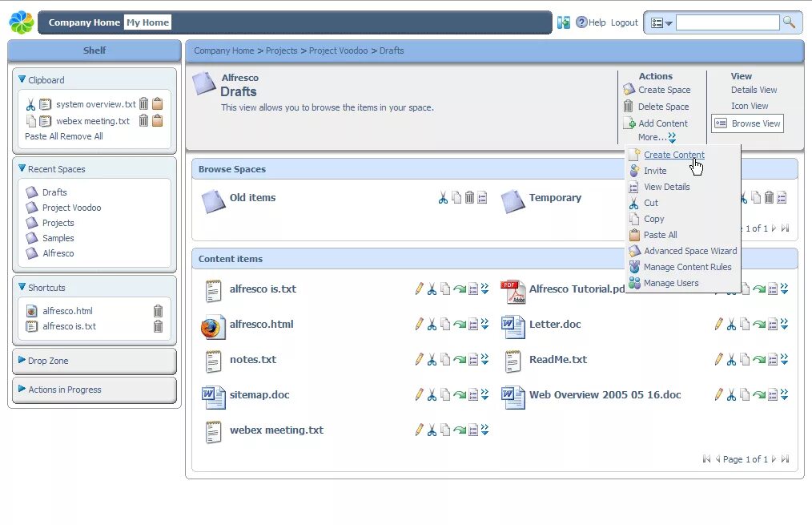Cut the Old items space
This screenshot has width=812, height=525.
pos(443,197)
